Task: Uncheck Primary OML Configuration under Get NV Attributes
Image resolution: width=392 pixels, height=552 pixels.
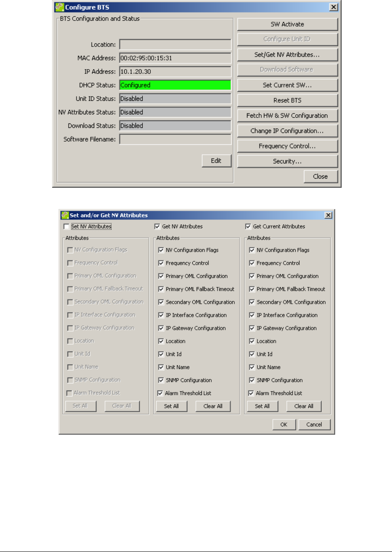Action: [x=161, y=276]
